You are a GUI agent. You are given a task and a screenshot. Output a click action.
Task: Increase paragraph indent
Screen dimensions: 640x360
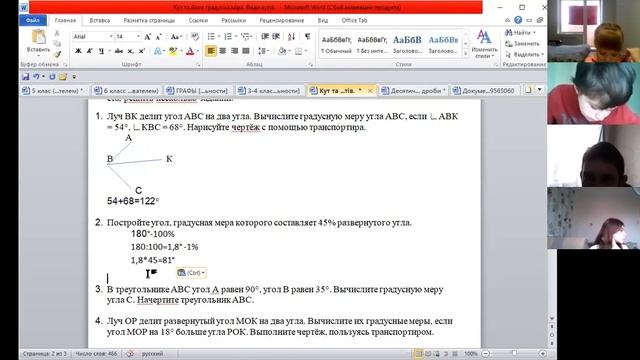point(276,37)
